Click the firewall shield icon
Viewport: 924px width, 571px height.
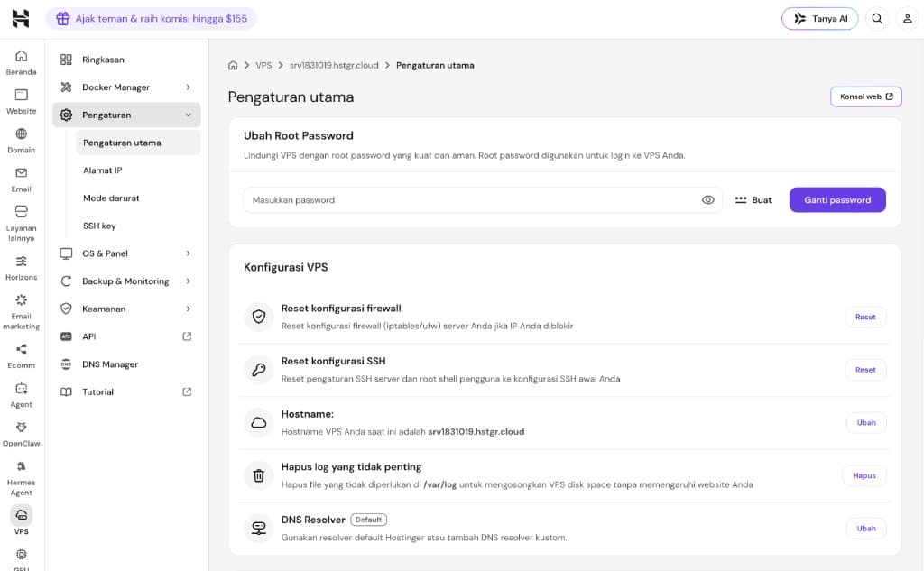click(x=259, y=317)
